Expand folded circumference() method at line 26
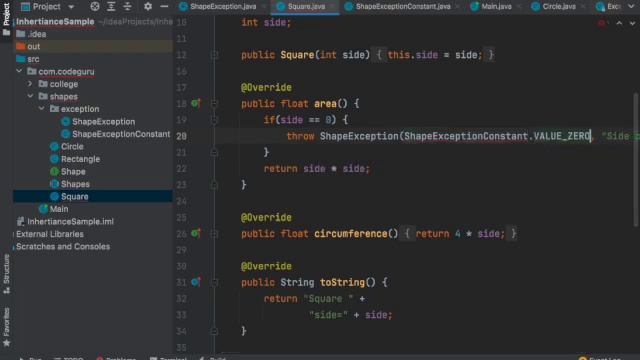 point(214,233)
